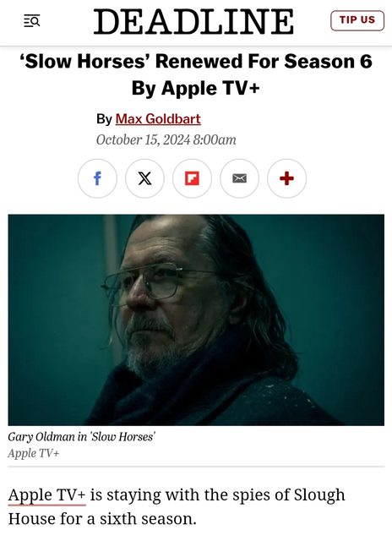Click the 'House for a sixth season' text
This screenshot has width=392, height=541.
click(x=102, y=518)
